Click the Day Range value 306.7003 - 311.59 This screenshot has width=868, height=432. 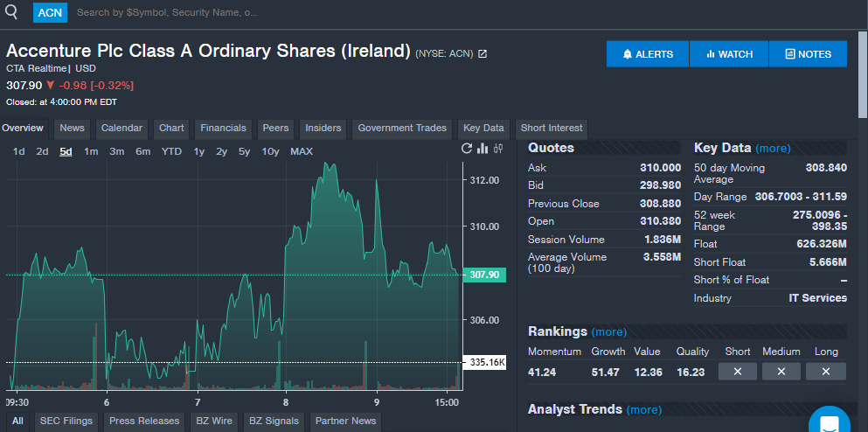coord(801,197)
